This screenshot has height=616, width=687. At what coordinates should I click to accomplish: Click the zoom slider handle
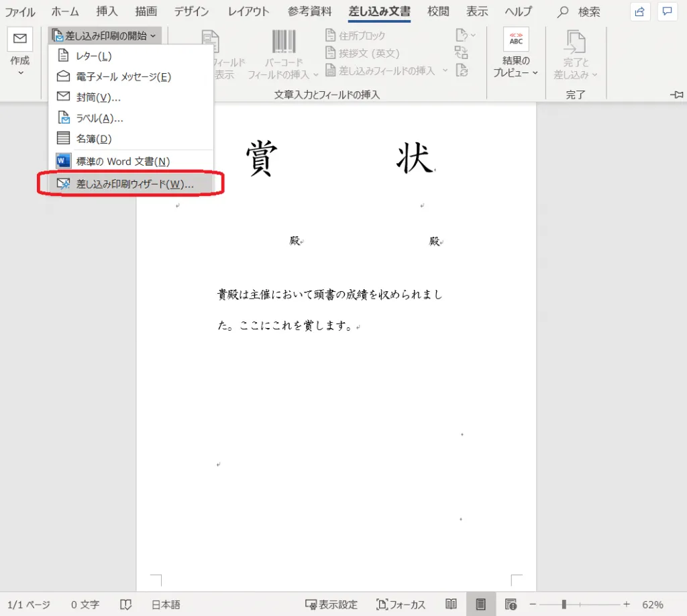point(564,604)
